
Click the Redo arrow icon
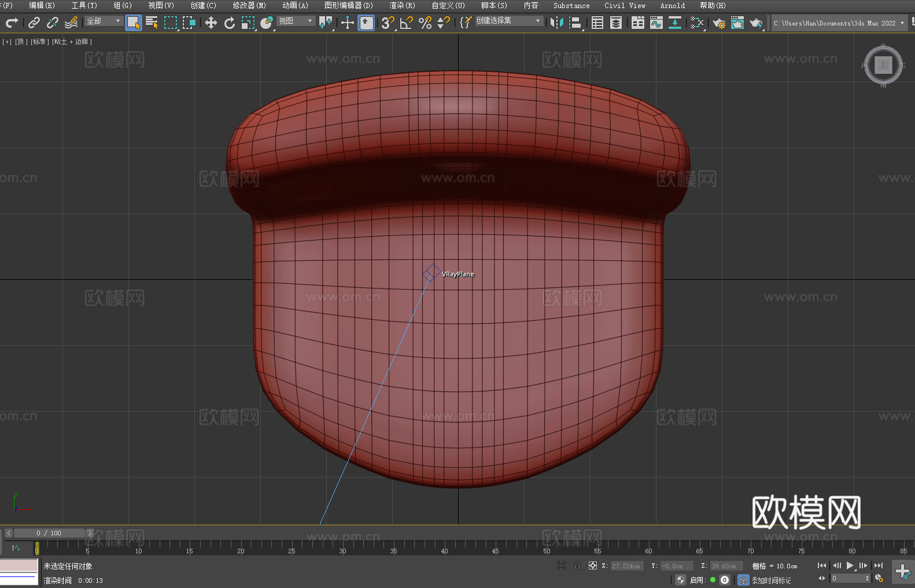pyautogui.click(x=12, y=23)
